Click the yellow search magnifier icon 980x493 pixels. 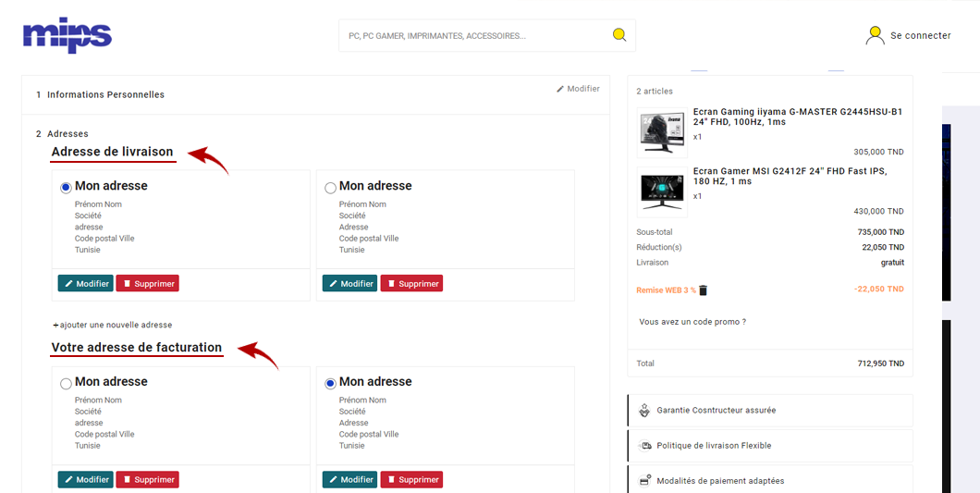[619, 35]
